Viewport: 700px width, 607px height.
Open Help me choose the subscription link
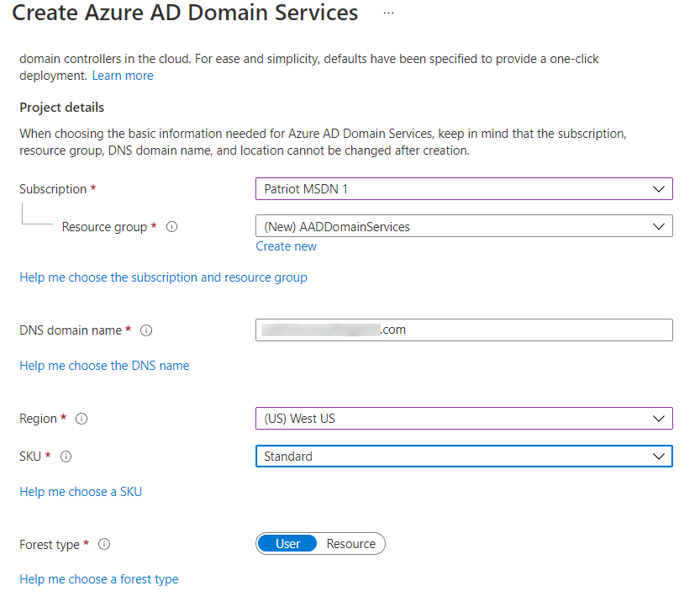point(163,277)
